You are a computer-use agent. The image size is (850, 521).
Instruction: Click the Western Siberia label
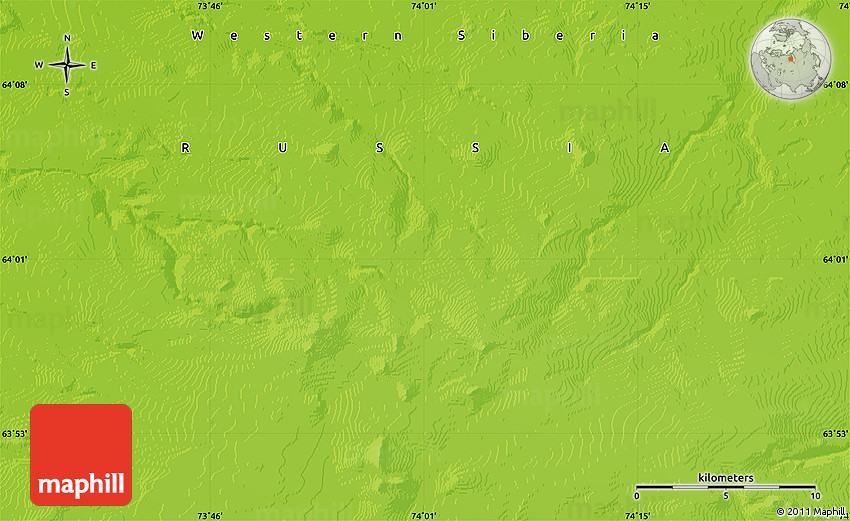426,36
